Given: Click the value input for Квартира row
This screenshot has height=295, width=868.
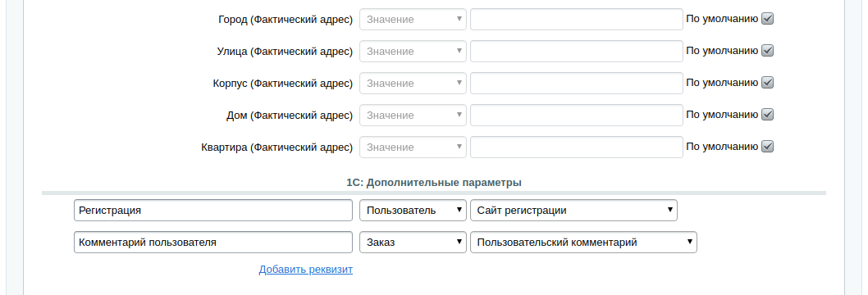Looking at the screenshot, I should [577, 147].
